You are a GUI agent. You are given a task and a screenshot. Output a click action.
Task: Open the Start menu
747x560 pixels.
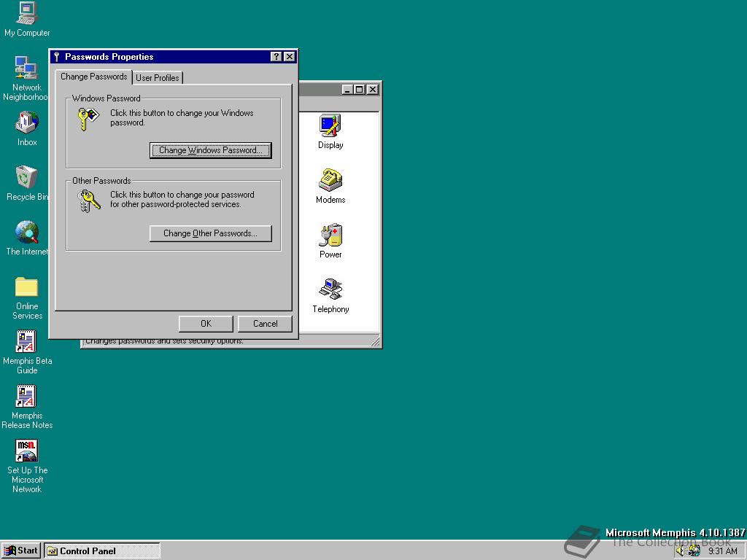21,551
